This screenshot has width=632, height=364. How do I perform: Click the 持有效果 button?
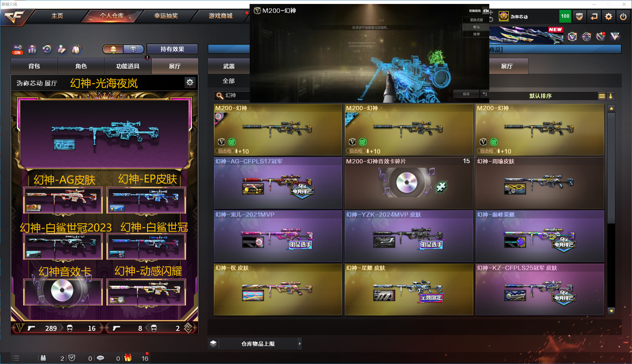click(x=172, y=49)
